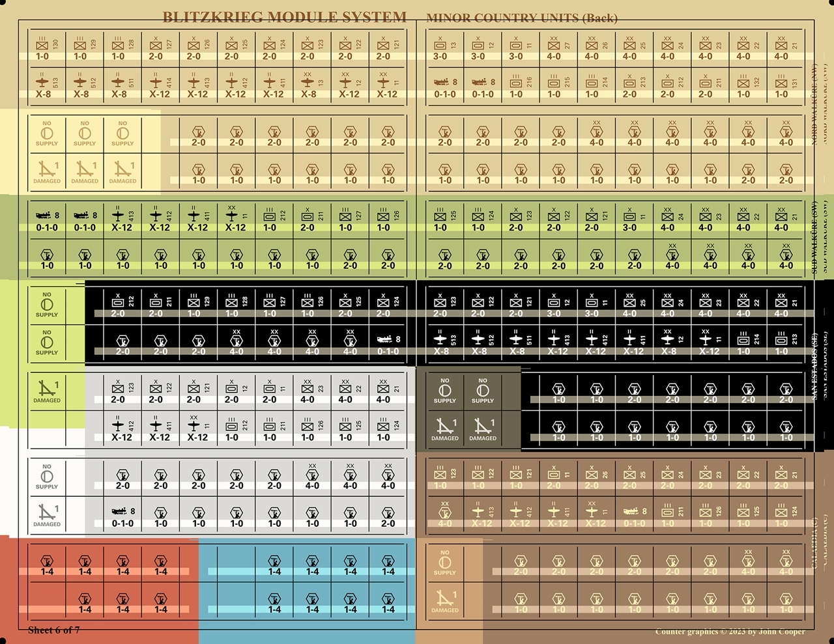This screenshot has height=644, width=834.
Task: Click the 'BLITZKRIEG MODULE SYSTEM' title
Action: point(284,17)
